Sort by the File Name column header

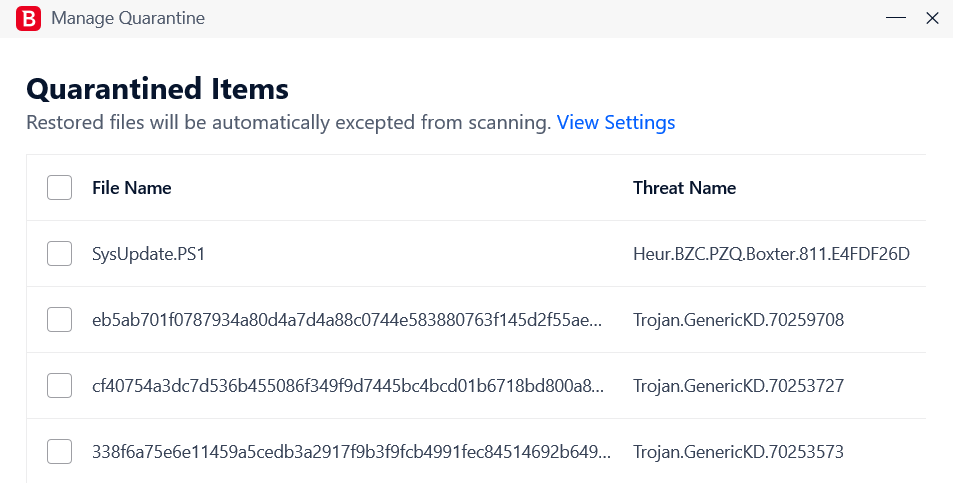pyautogui.click(x=131, y=188)
